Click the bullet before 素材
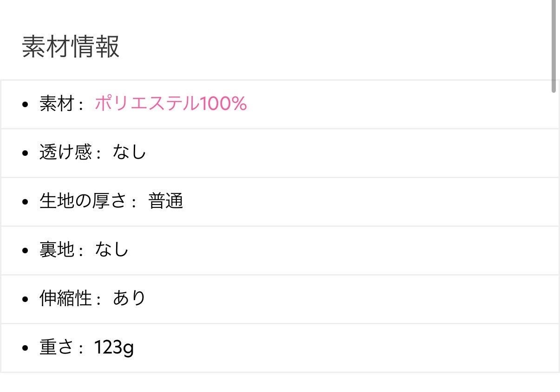Image resolution: width=560 pixels, height=392 pixels. tap(26, 104)
